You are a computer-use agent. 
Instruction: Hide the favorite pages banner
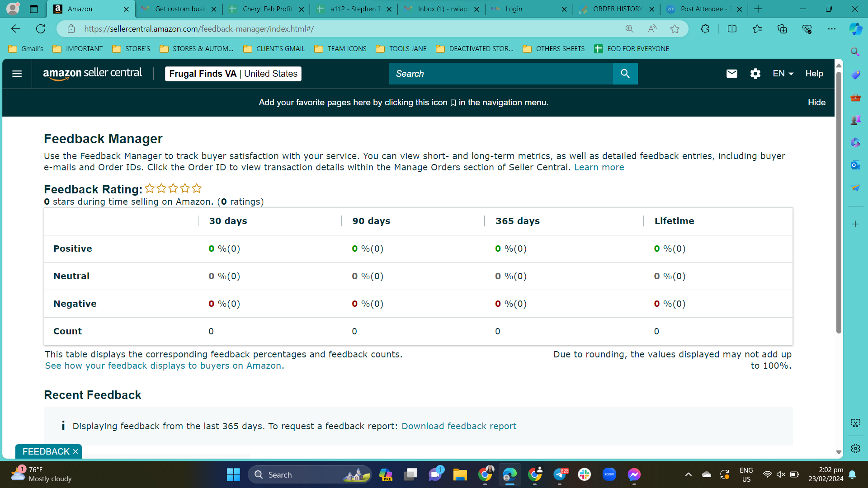coord(816,103)
